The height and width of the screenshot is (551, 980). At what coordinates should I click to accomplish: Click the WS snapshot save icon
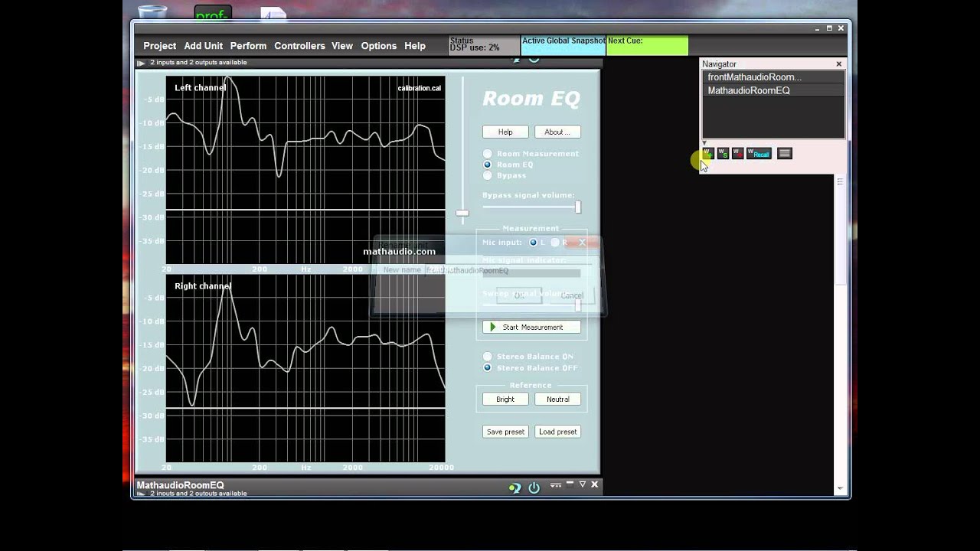click(723, 153)
